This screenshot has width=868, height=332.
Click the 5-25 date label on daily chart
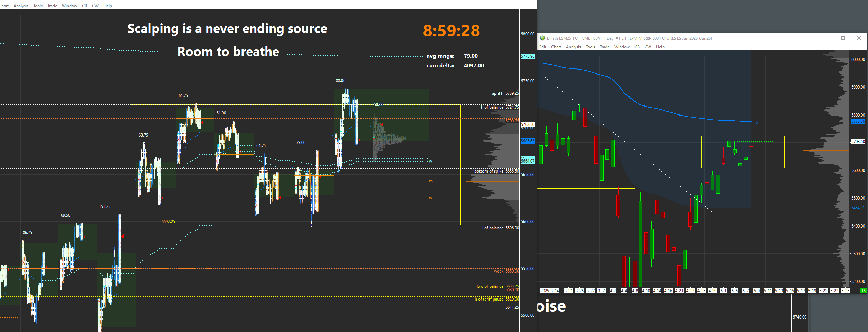[845, 291]
